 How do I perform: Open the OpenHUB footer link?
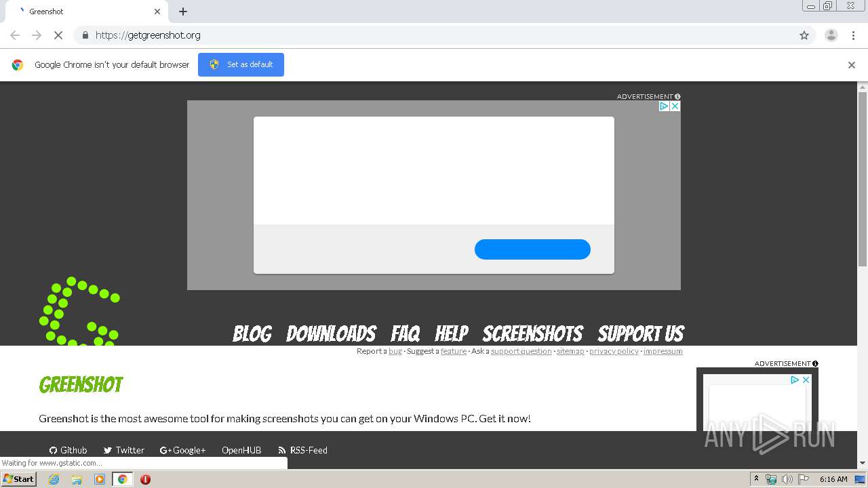pyautogui.click(x=241, y=450)
